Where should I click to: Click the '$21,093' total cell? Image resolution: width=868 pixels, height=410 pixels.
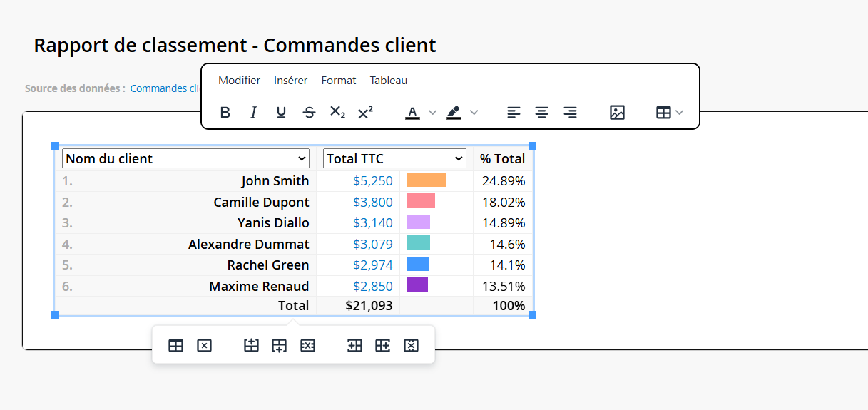point(358,306)
